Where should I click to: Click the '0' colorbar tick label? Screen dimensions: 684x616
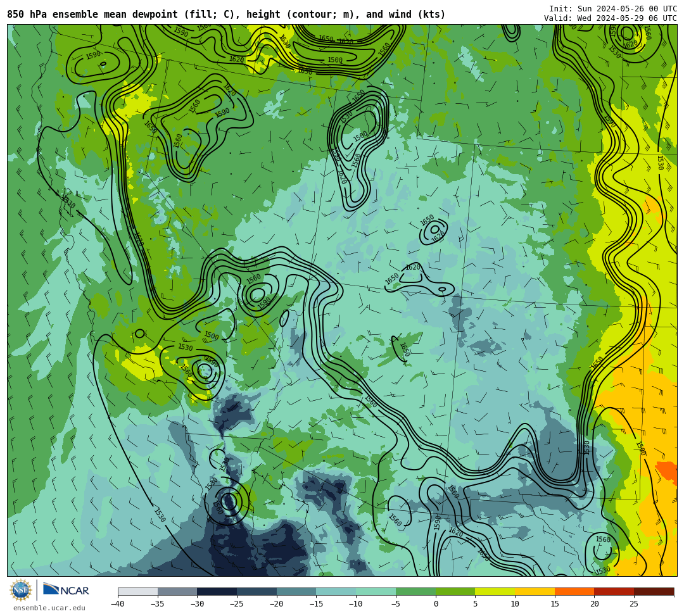click(x=436, y=604)
